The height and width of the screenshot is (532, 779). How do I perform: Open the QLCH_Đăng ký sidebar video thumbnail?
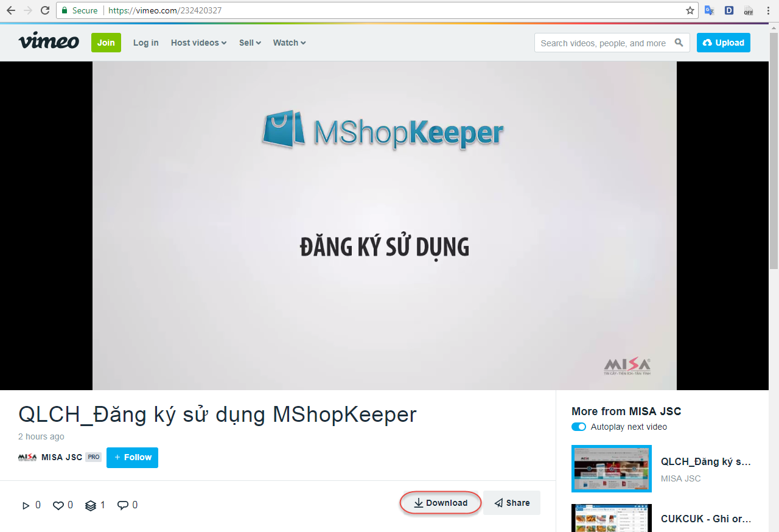tap(612, 469)
